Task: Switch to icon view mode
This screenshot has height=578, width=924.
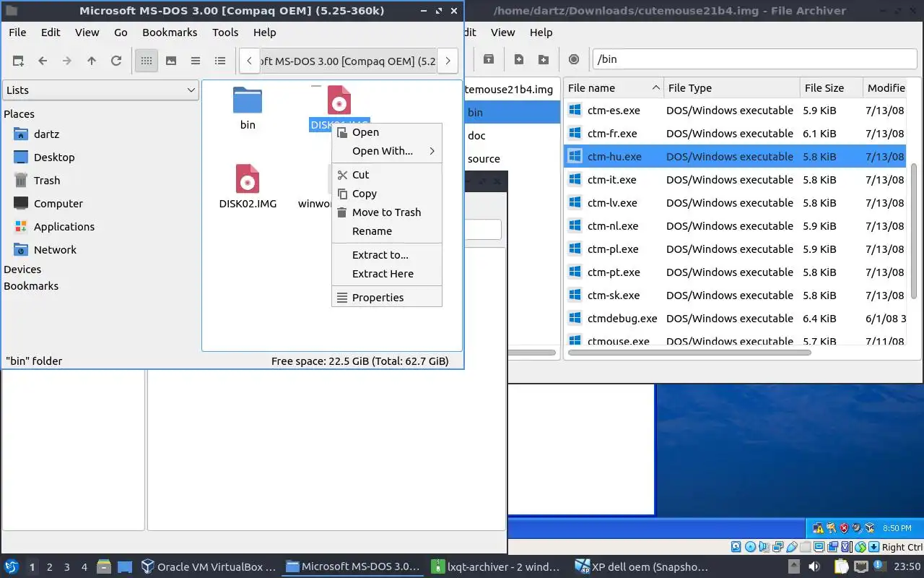Action: (147, 61)
